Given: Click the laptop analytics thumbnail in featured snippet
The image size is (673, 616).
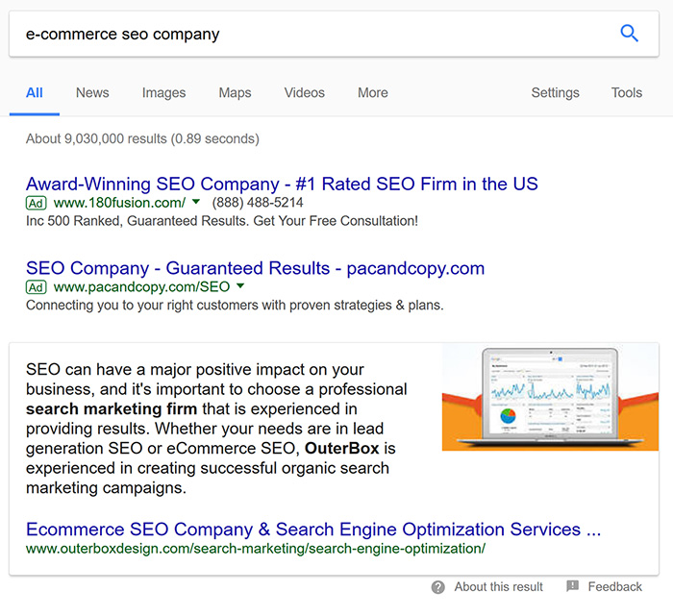Looking at the screenshot, I should coord(550,397).
